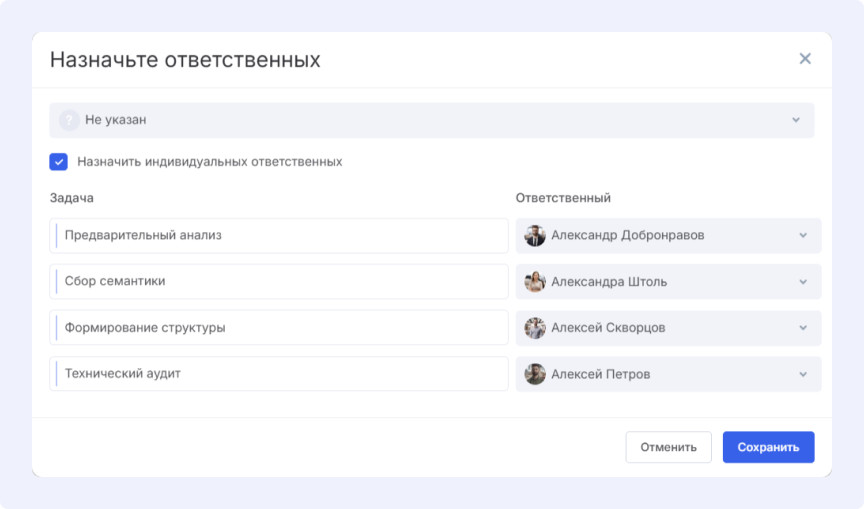Viewport: 864px width, 509px height.
Task: Click Алексей Петров's avatar picture
Action: (x=535, y=374)
